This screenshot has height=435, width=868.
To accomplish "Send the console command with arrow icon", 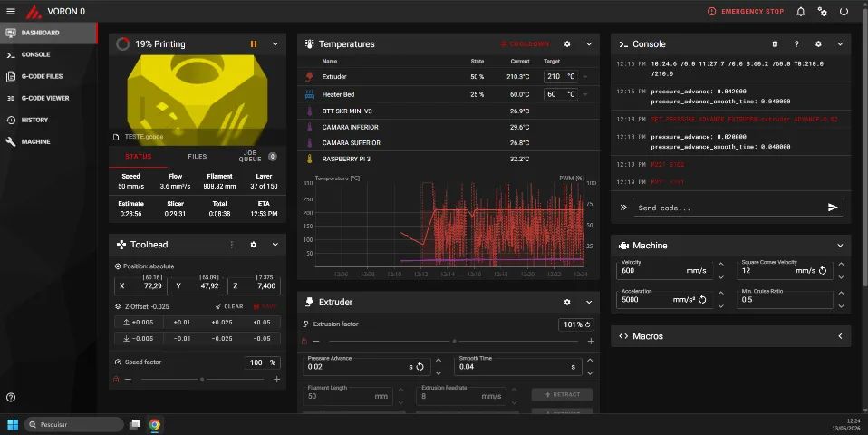I will coord(833,207).
